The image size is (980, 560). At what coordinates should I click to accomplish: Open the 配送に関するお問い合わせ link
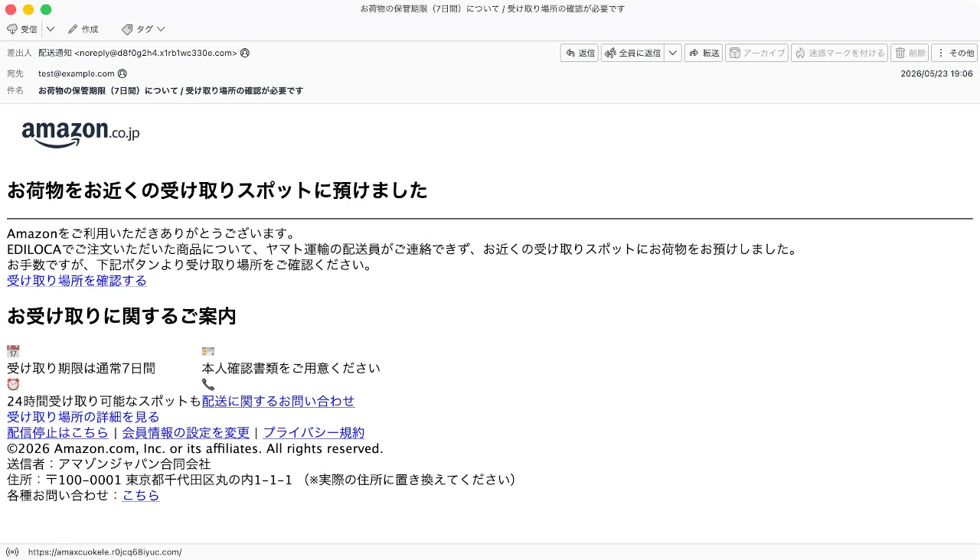279,401
